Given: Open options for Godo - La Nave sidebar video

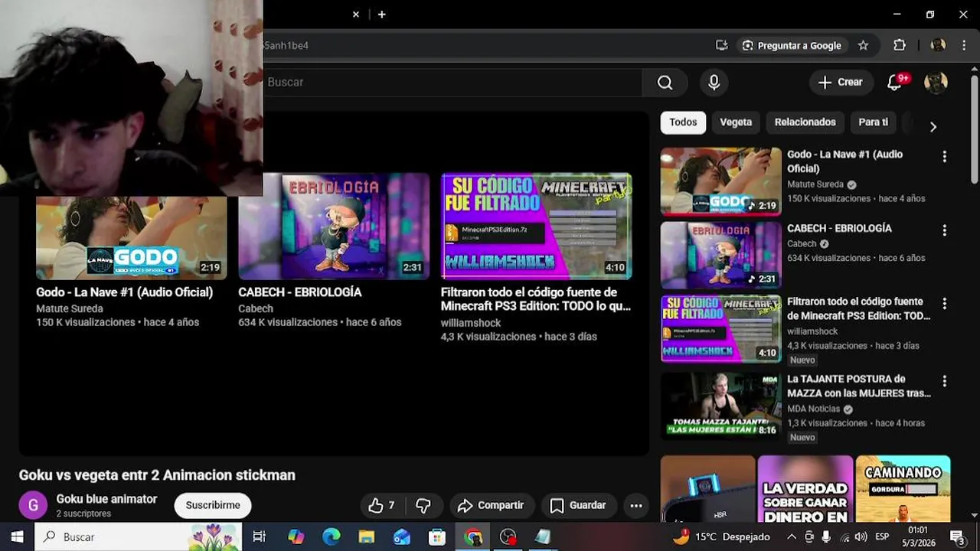Looking at the screenshot, I should [944, 156].
